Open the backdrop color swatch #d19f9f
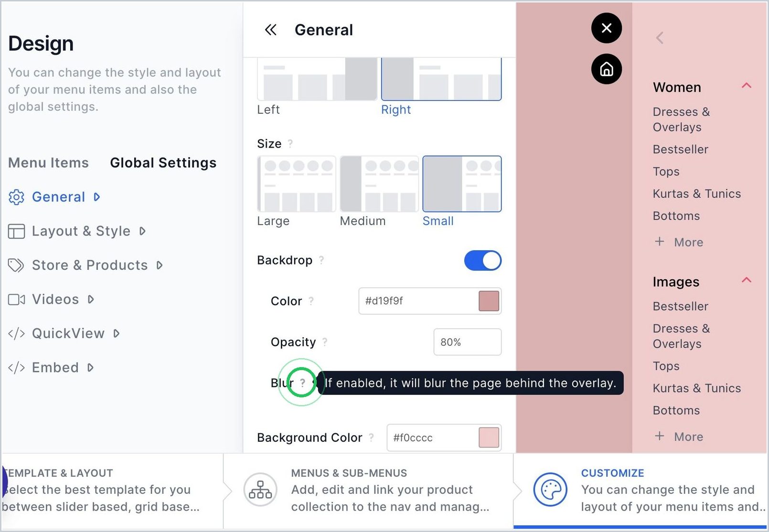This screenshot has height=532, width=769. click(x=489, y=301)
